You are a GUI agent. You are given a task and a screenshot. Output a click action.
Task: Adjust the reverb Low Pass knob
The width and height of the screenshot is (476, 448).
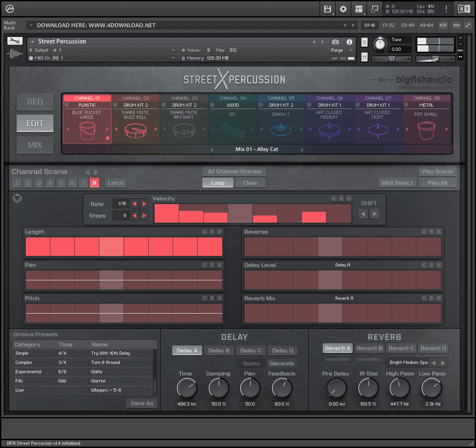pos(431,388)
